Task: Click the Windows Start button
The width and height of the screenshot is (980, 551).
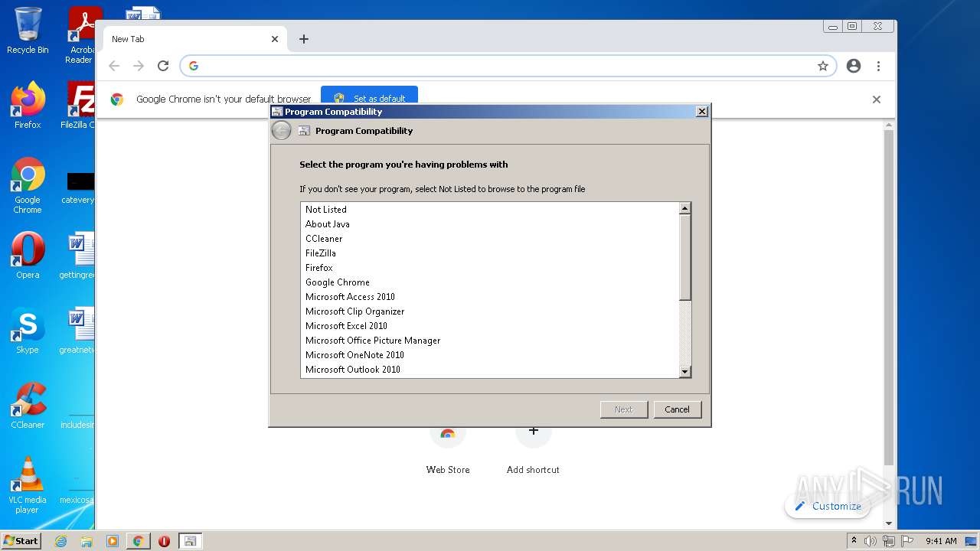Action: (21, 540)
